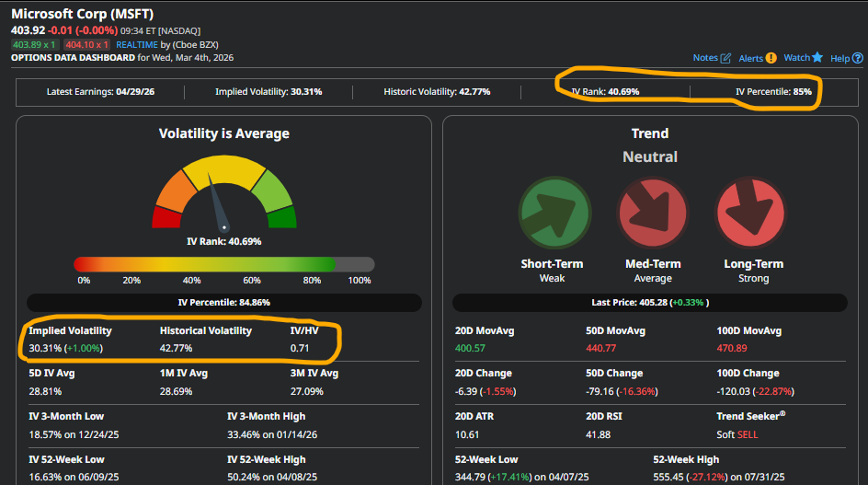The height and width of the screenshot is (485, 868).
Task: Click the IV Rank gauge dial
Action: click(x=224, y=193)
